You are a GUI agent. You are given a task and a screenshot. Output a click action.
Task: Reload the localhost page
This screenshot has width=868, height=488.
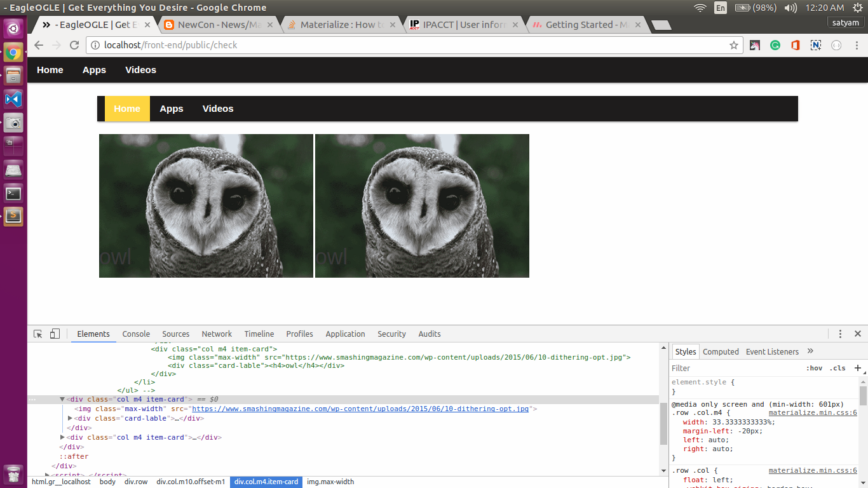click(x=74, y=45)
